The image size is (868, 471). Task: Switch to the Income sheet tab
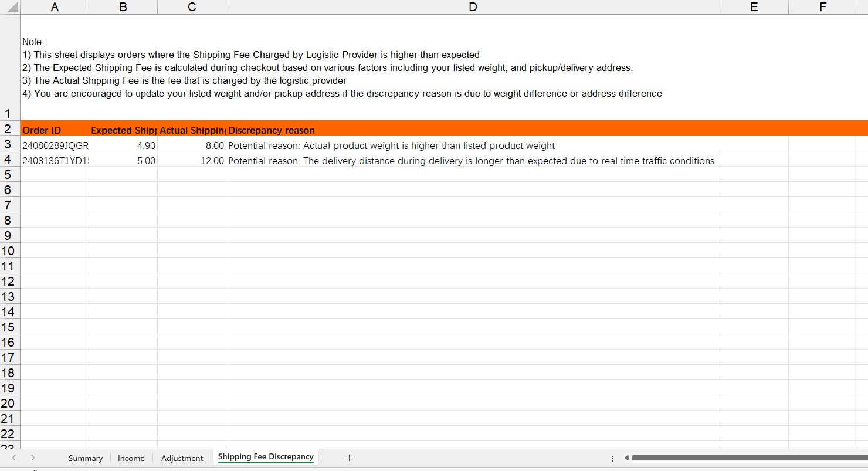131,458
